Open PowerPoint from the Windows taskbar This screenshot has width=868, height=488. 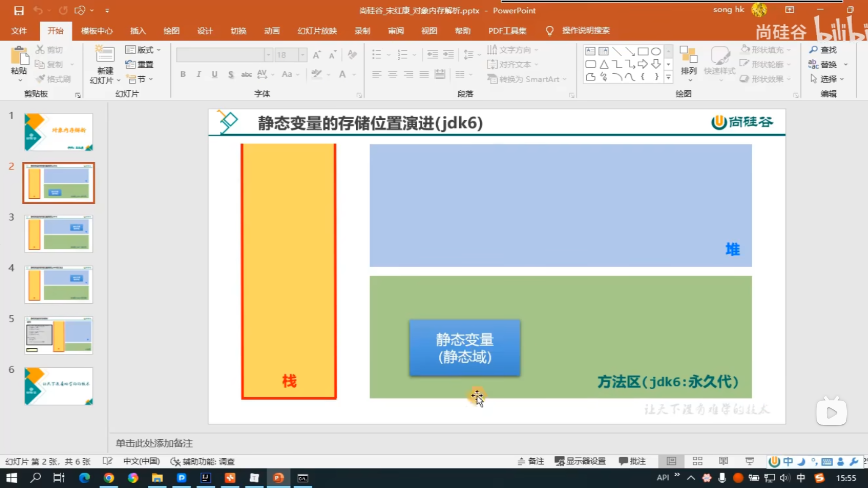pyautogui.click(x=278, y=478)
